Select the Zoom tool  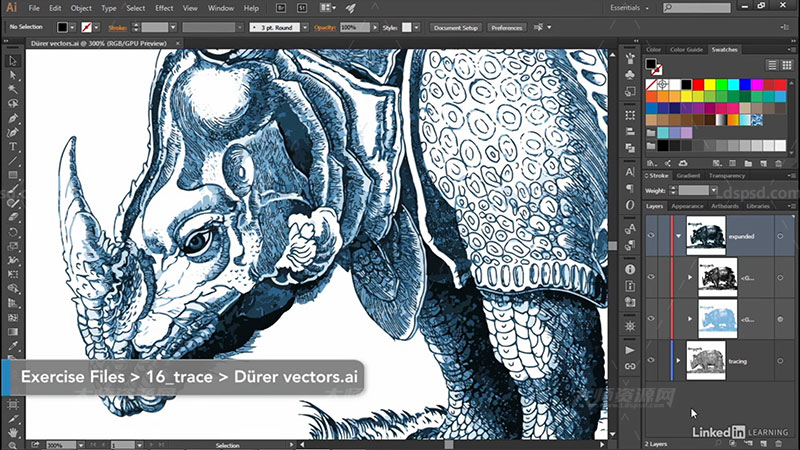tap(13, 445)
